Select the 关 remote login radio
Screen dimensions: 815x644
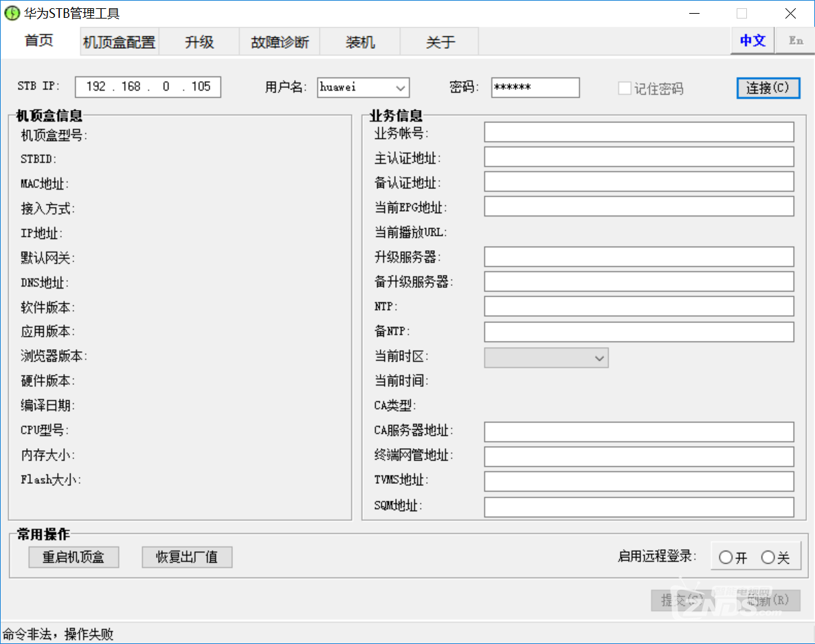(x=768, y=557)
